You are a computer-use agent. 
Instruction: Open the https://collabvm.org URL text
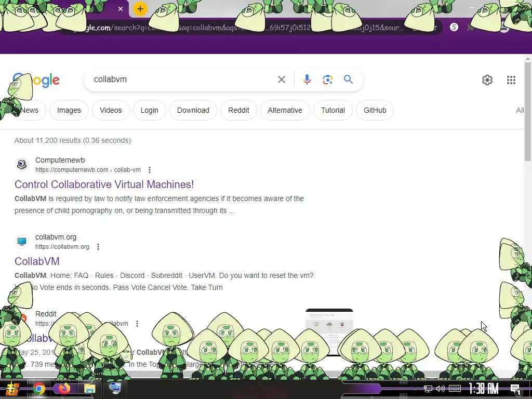click(62, 247)
